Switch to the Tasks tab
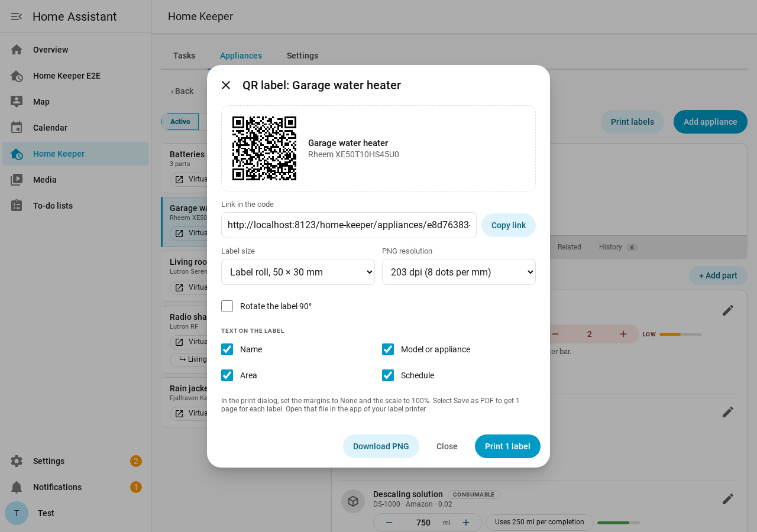The width and height of the screenshot is (757, 532). [x=184, y=56]
